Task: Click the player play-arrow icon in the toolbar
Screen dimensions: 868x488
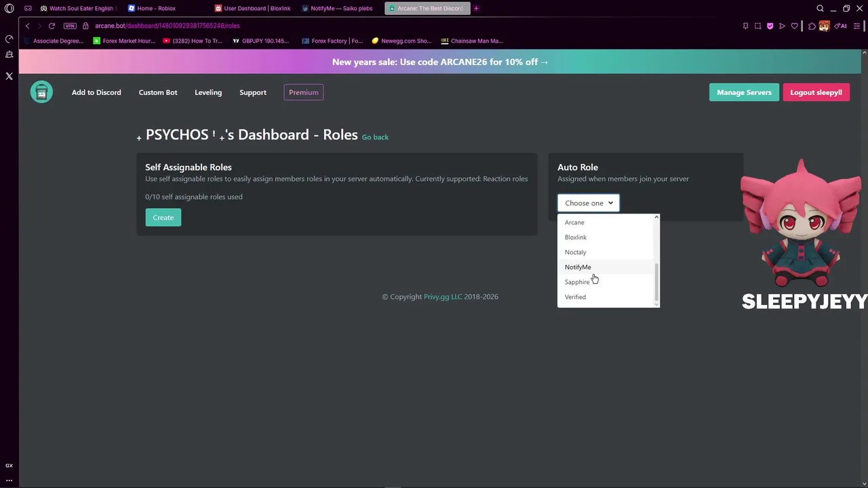Action: tap(782, 26)
